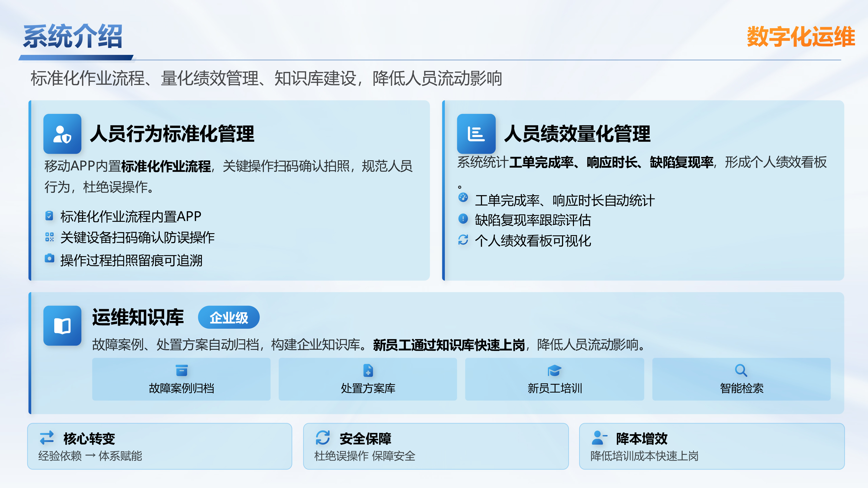This screenshot has height=488, width=868.
Task: Click the orange 数字化运维 heading
Action: pos(801,36)
